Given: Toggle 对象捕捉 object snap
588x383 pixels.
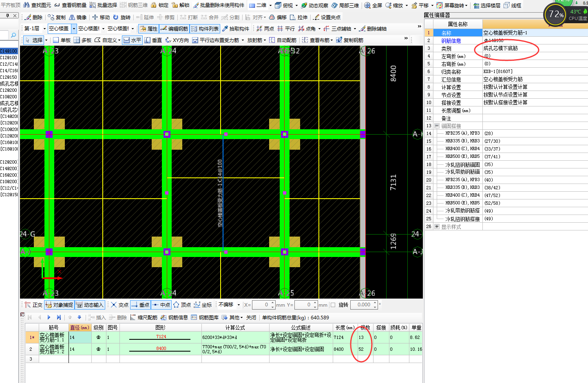Looking at the screenshot, I should pos(59,305).
